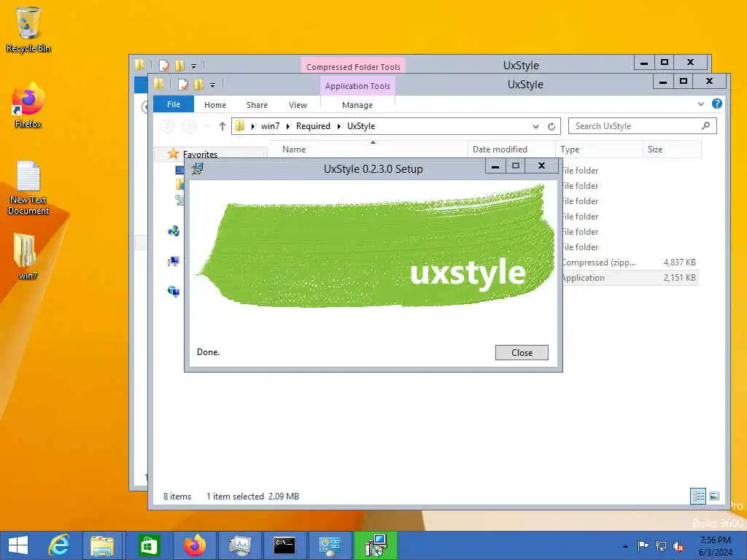Click into the Search UxStyle field
The width and height of the screenshot is (747, 560).
(x=642, y=125)
